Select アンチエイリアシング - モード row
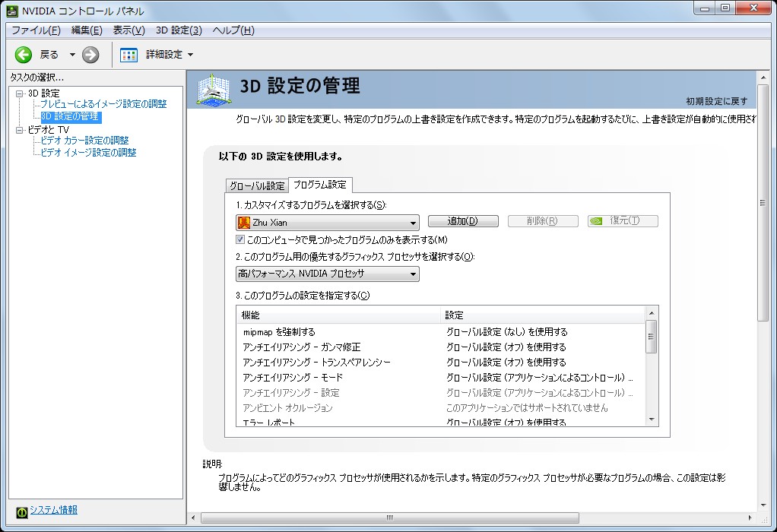 click(x=441, y=378)
